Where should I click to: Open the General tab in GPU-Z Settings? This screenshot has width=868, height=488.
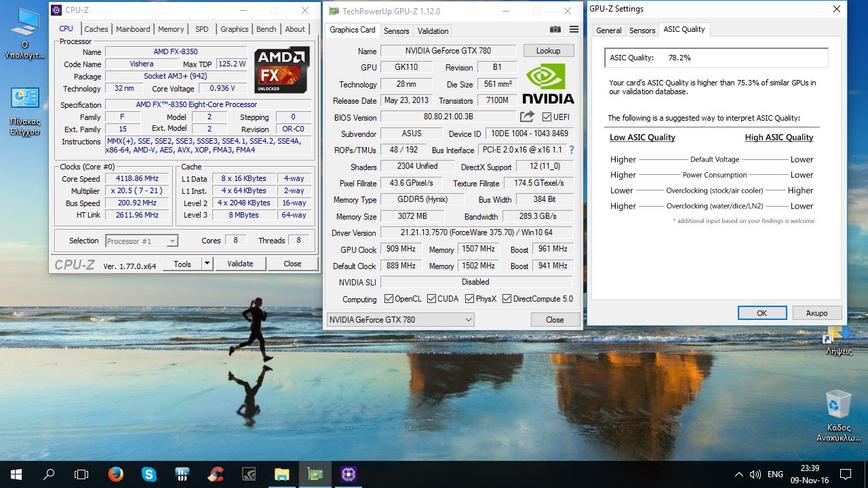609,30
